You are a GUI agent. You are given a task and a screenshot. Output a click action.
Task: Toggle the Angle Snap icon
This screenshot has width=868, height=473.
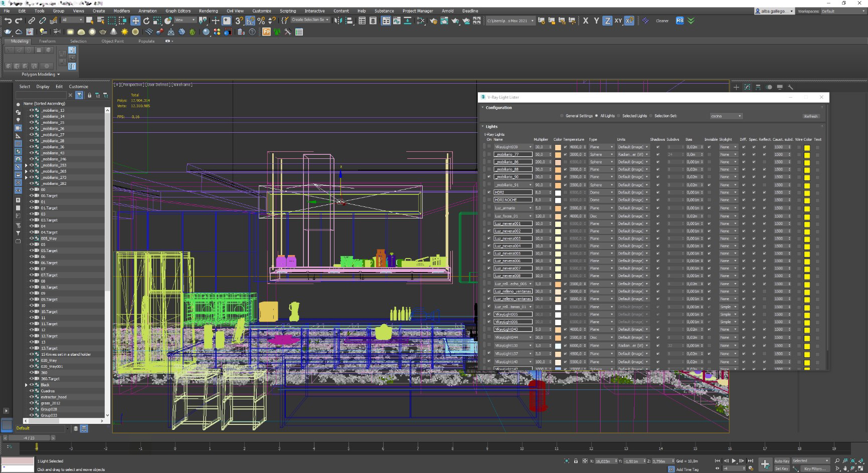(250, 21)
